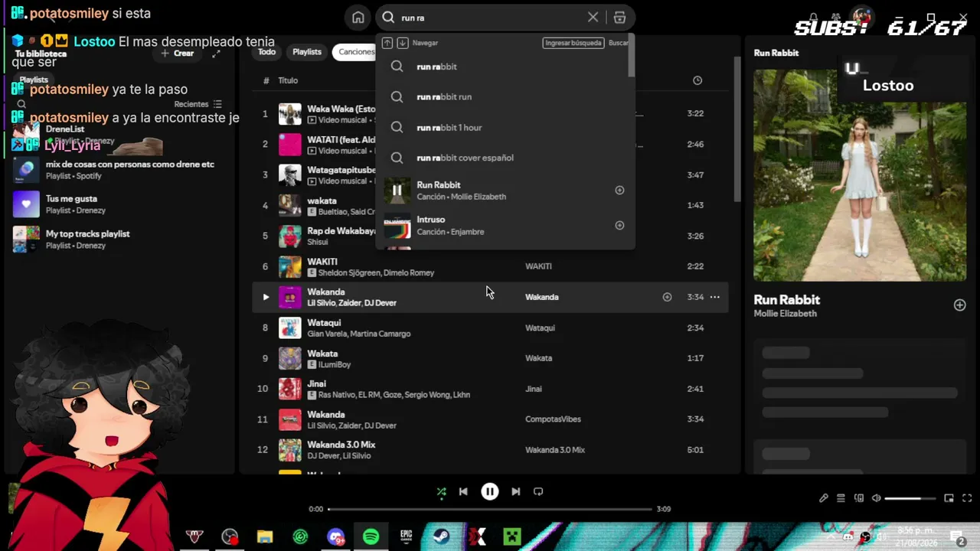The width and height of the screenshot is (980, 551).
Task: Skip to the next track
Action: click(x=516, y=492)
